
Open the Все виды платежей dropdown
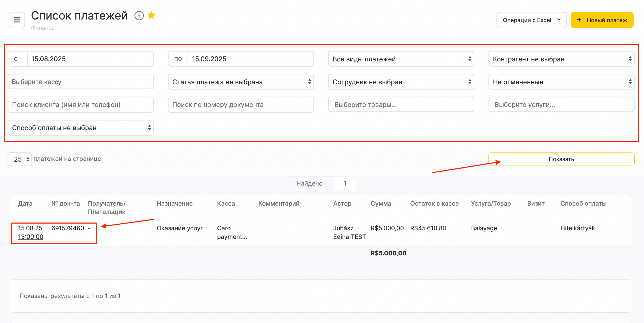(x=401, y=59)
